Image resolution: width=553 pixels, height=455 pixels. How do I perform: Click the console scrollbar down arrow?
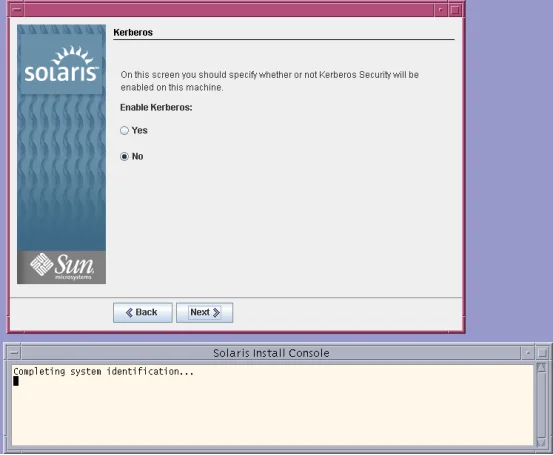coord(541,442)
